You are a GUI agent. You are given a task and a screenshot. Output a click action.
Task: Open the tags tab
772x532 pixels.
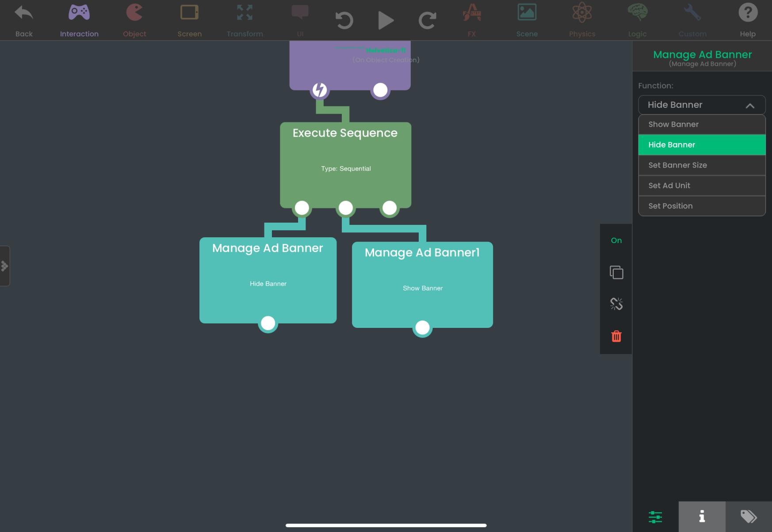[749, 517]
